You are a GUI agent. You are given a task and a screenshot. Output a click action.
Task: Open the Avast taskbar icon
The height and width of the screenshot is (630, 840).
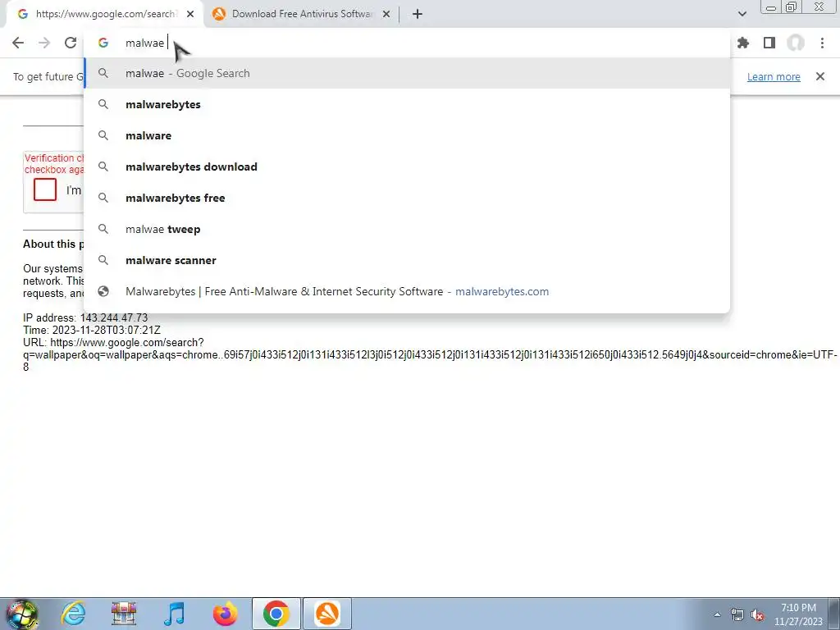(327, 614)
